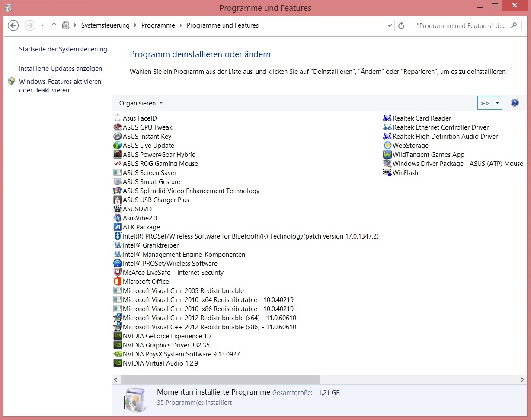Open the view options dropdown arrow
This screenshot has height=420, width=531.
coord(497,103)
